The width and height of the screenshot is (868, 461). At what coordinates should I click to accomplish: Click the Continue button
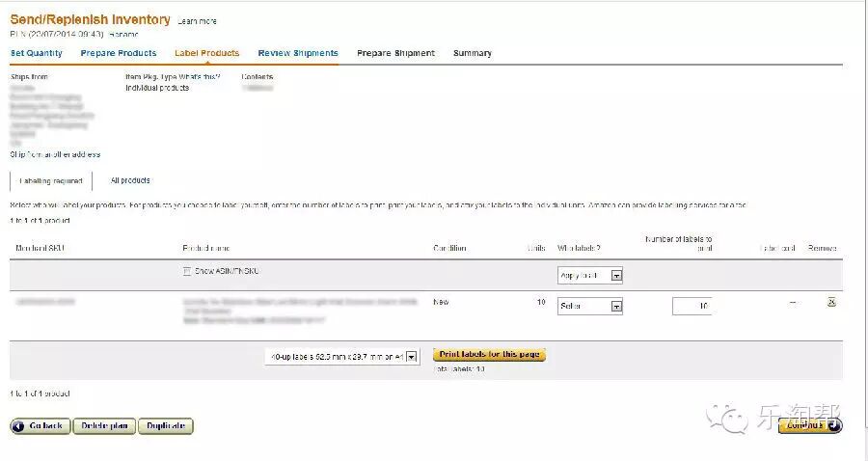coord(810,425)
